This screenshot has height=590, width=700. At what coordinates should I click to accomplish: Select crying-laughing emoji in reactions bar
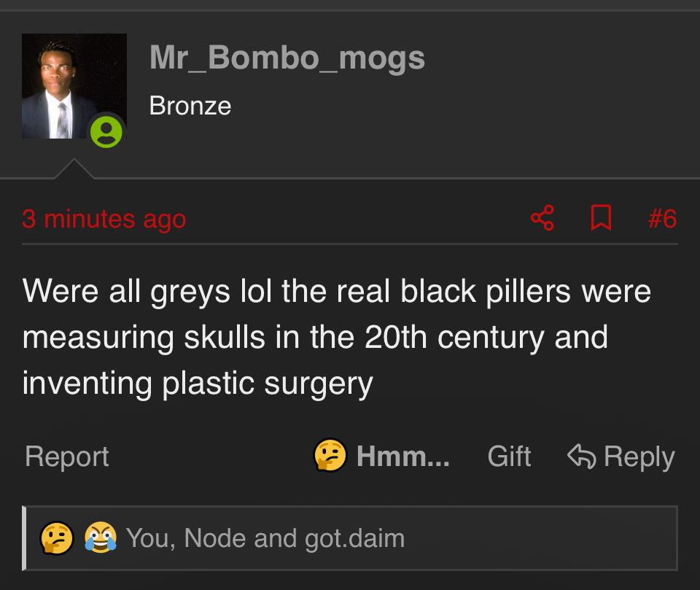point(101,538)
